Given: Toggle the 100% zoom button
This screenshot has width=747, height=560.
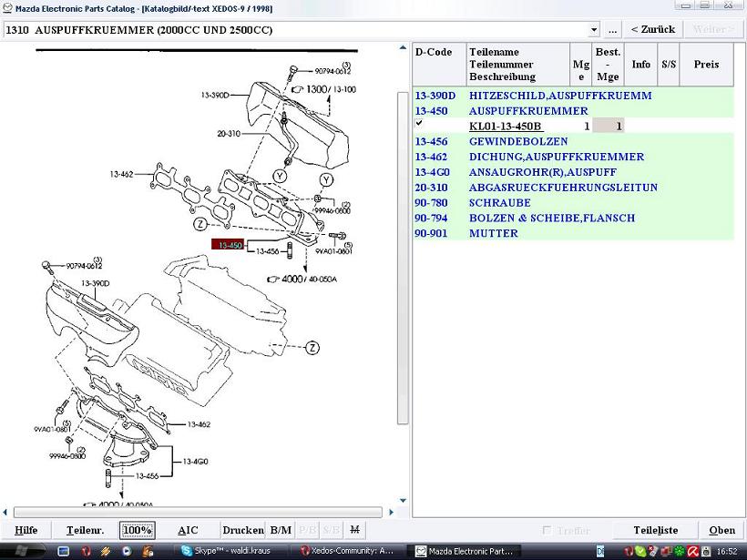Looking at the screenshot, I should tap(138, 530).
